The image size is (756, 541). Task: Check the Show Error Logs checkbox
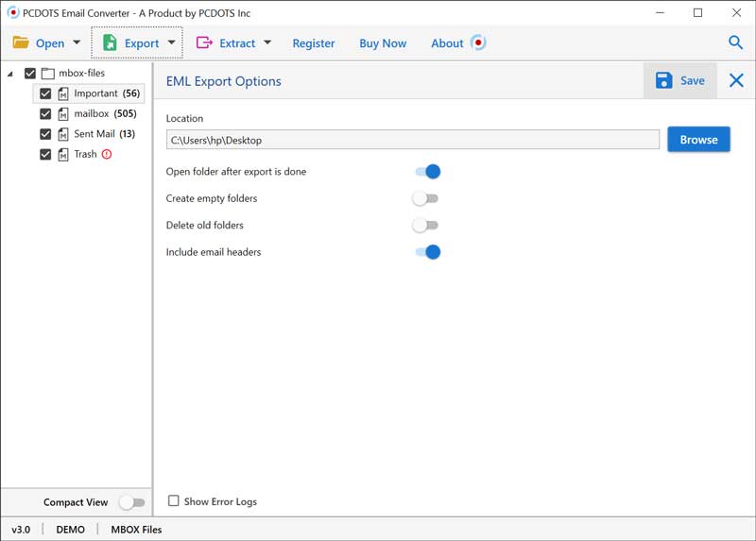174,501
